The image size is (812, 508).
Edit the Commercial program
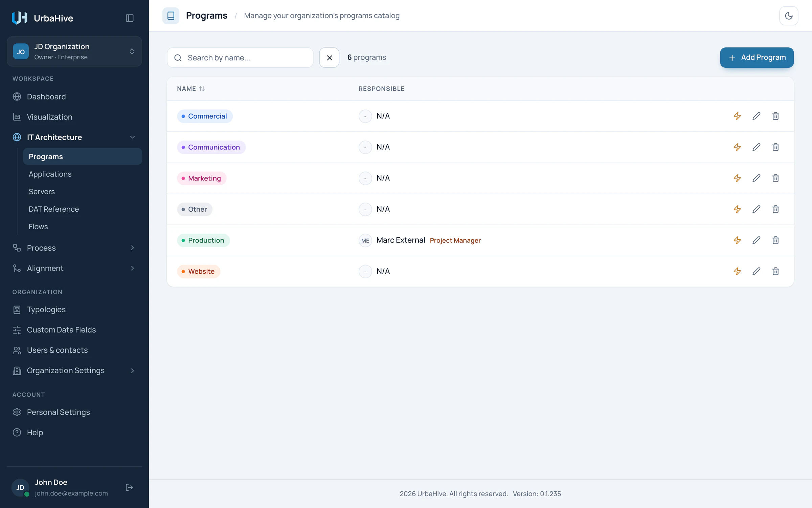click(757, 116)
